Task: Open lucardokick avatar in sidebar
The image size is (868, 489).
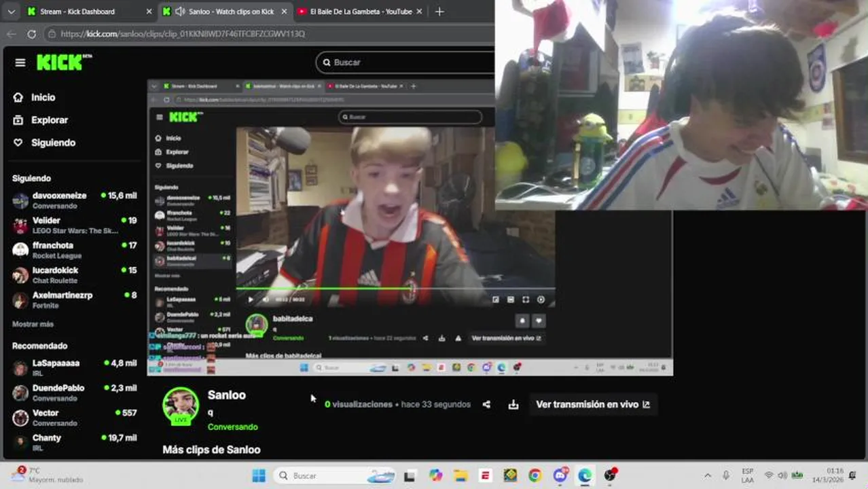Action: click(x=20, y=275)
